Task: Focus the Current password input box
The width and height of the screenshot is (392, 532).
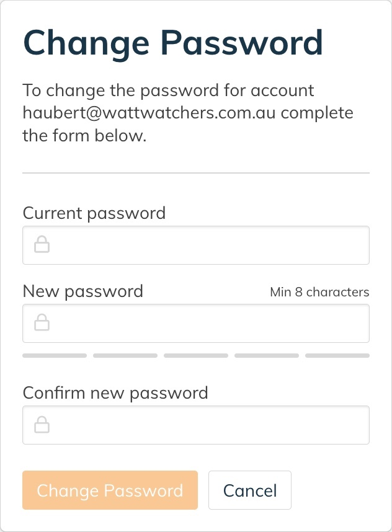Action: point(196,246)
